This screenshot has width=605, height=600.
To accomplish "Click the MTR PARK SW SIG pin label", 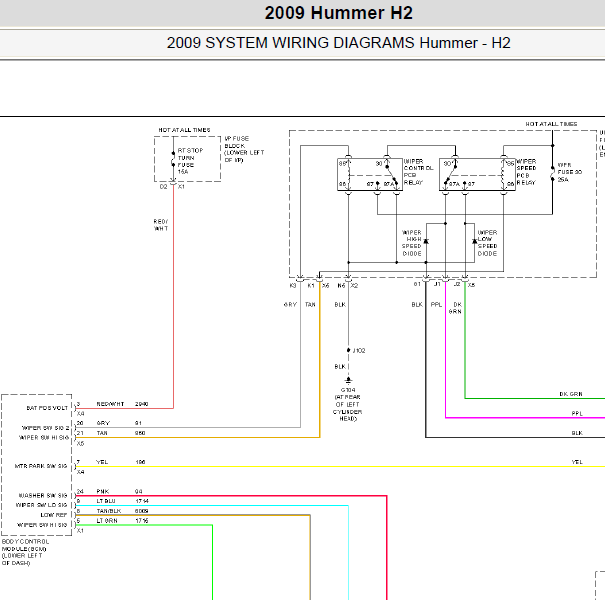I will coord(41,466).
